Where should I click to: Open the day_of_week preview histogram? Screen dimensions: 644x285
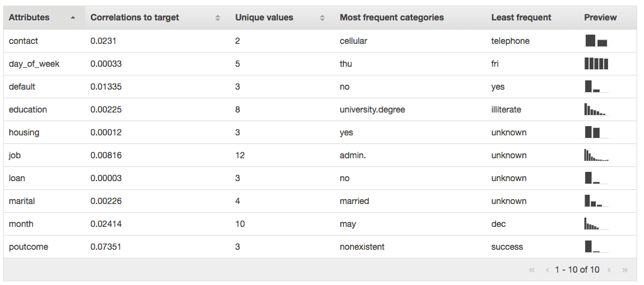pyautogui.click(x=596, y=64)
